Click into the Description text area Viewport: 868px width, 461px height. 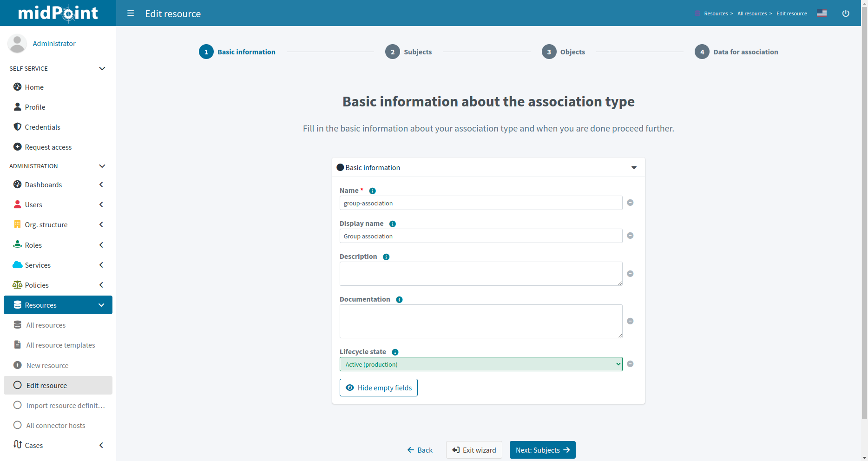[x=480, y=274]
